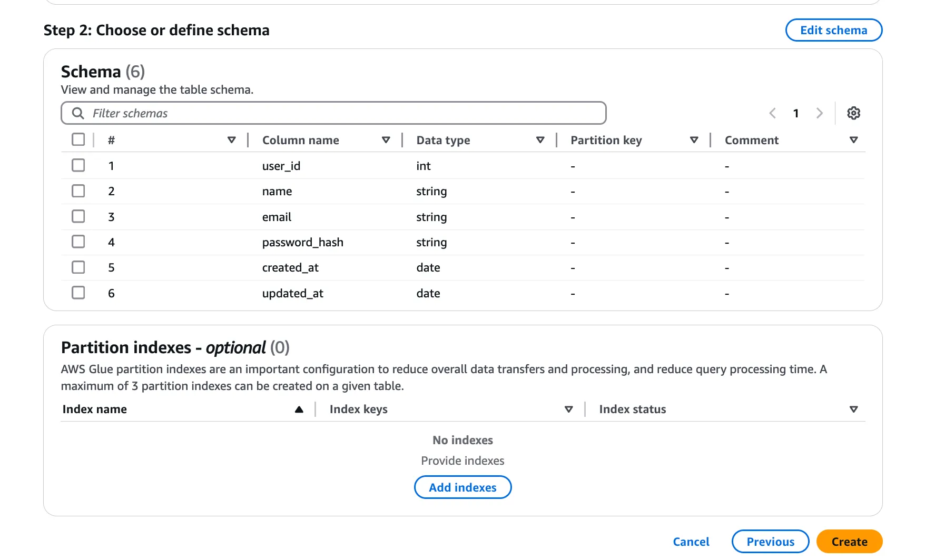The width and height of the screenshot is (925, 560).
Task: Click the orange Create button
Action: click(849, 542)
